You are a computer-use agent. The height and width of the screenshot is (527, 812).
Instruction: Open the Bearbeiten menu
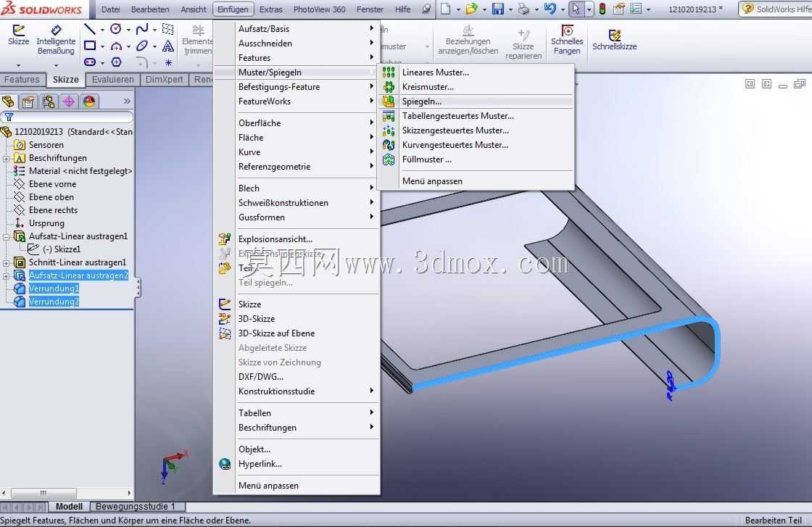[x=150, y=9]
